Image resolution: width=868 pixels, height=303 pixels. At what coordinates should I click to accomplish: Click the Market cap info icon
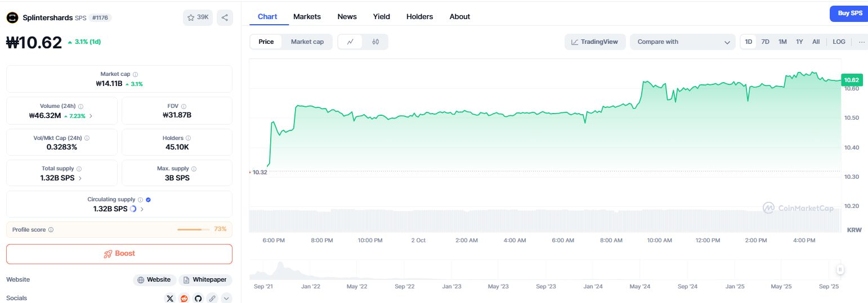pyautogui.click(x=136, y=74)
